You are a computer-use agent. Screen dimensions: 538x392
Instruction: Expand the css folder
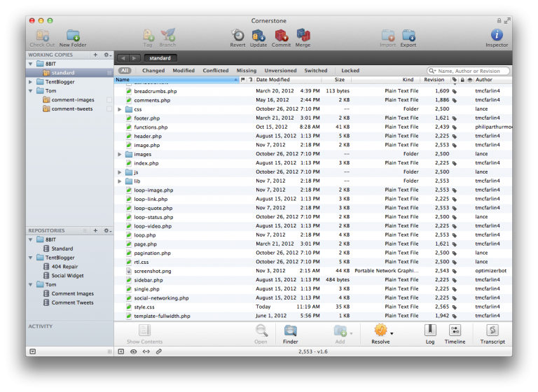point(119,109)
